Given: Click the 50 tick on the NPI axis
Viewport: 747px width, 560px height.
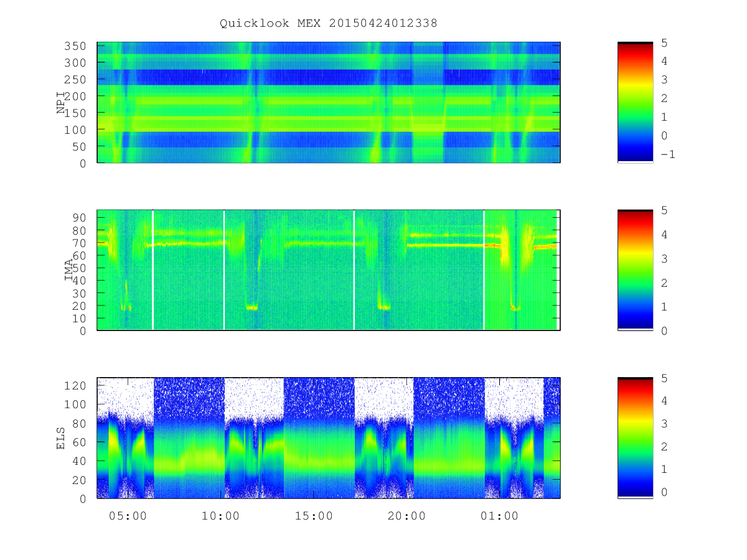Looking at the screenshot, I should tap(80, 146).
